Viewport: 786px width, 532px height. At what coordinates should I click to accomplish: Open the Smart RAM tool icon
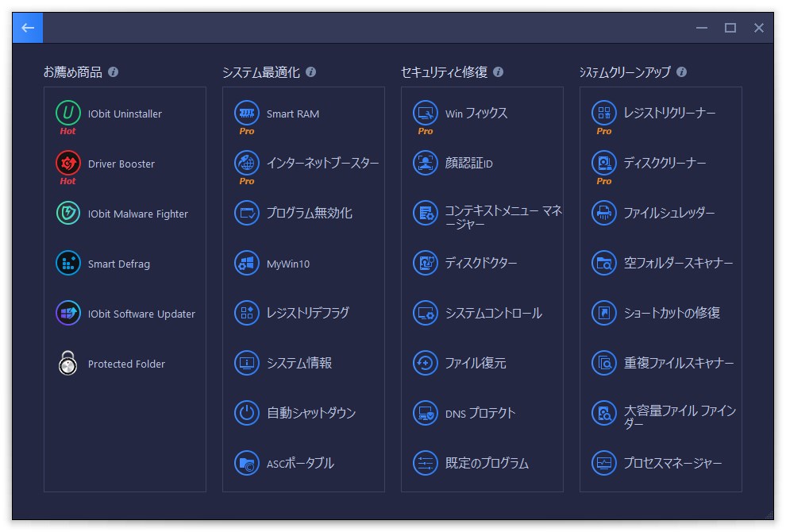247,113
